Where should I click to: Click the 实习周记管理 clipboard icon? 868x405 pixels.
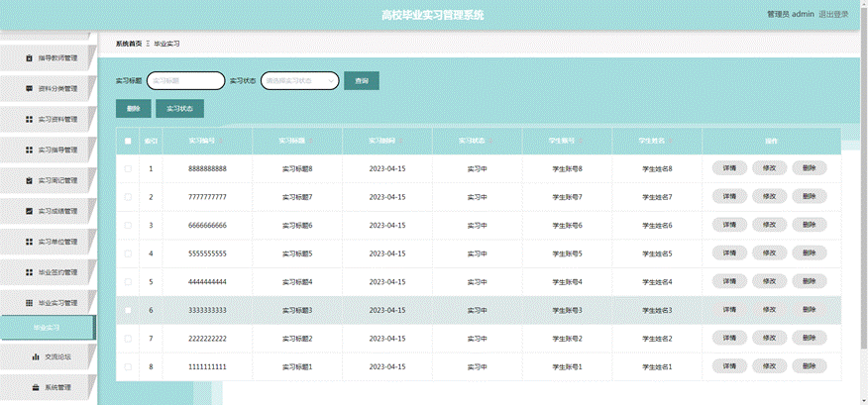pos(30,180)
